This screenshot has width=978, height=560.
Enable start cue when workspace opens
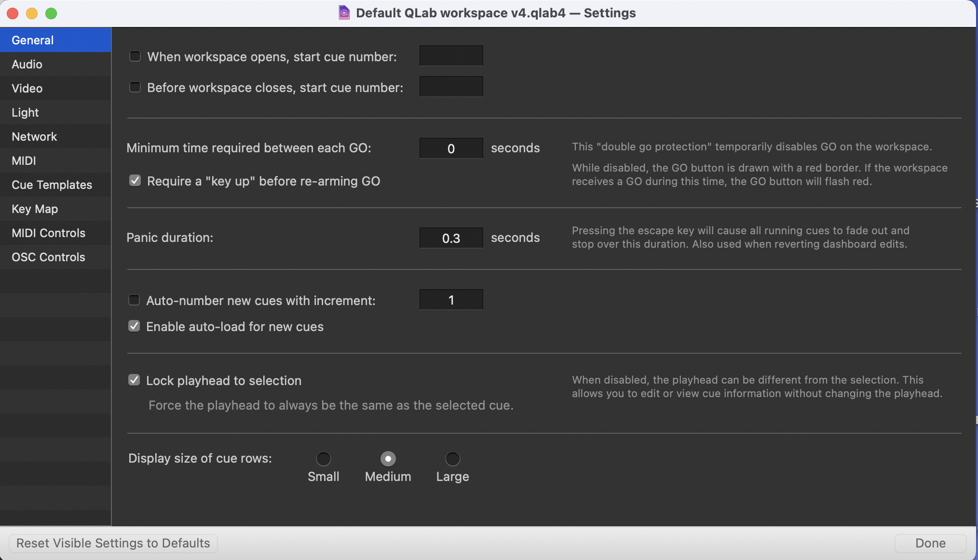coord(135,55)
